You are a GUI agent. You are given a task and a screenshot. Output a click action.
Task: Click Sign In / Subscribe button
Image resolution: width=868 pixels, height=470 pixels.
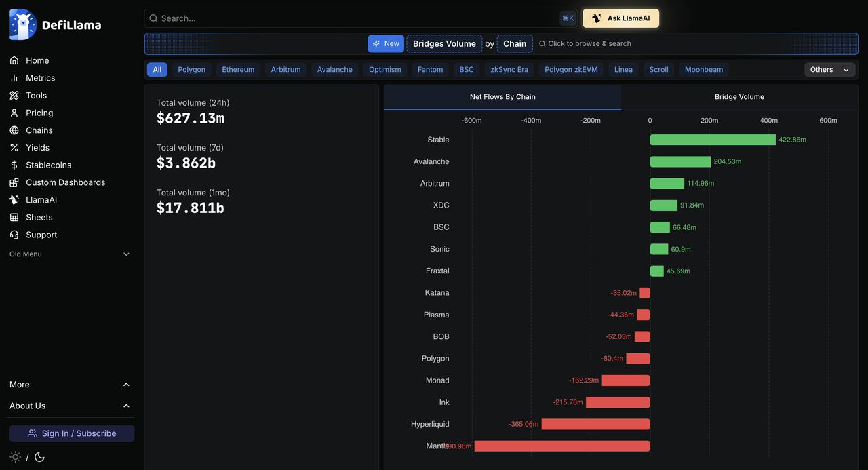pyautogui.click(x=72, y=433)
